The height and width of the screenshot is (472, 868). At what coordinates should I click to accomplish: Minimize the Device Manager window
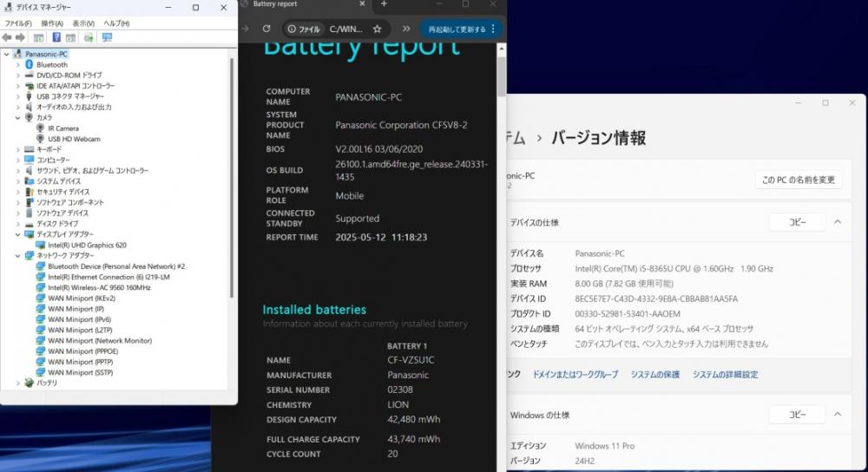pyautogui.click(x=168, y=8)
